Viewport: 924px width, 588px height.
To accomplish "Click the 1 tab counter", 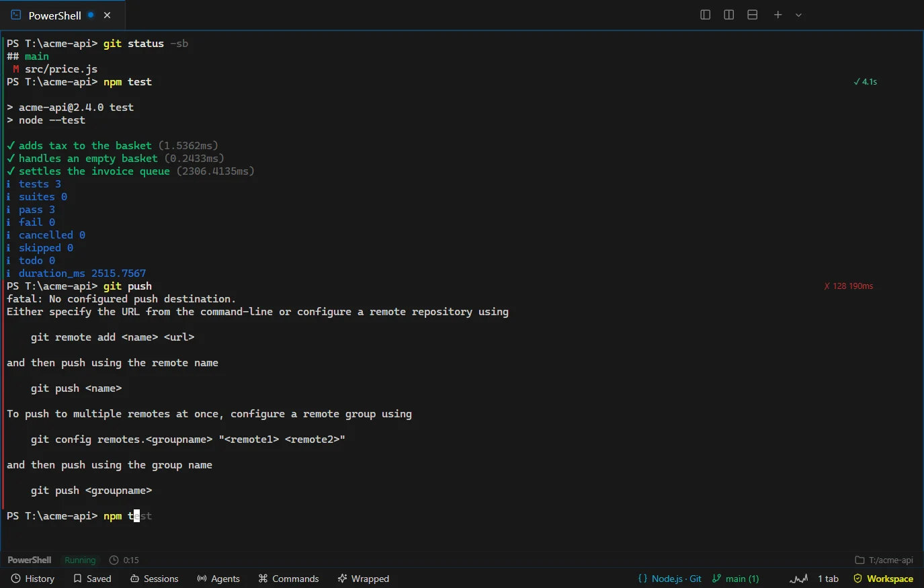I will [828, 579].
